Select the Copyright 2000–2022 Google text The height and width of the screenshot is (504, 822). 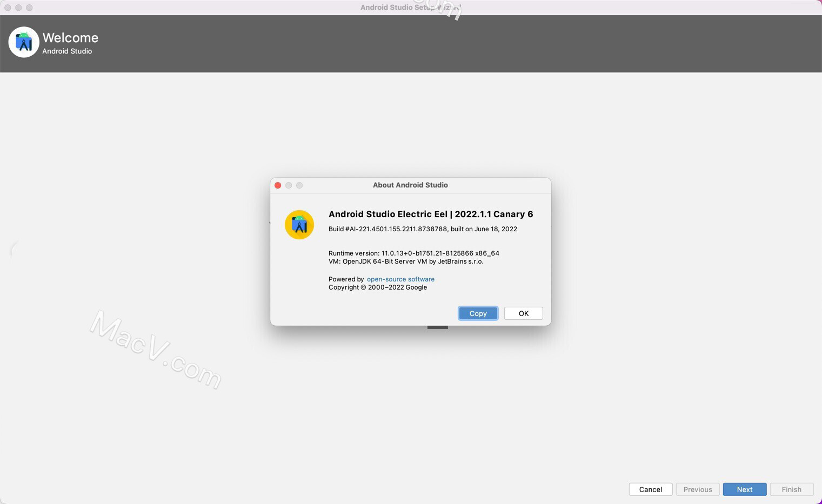tap(377, 287)
